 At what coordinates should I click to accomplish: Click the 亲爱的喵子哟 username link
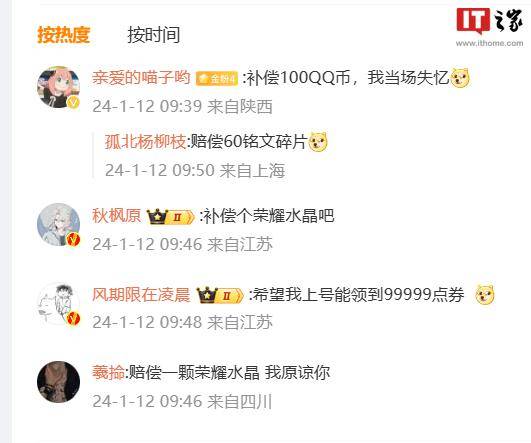pyautogui.click(x=141, y=78)
